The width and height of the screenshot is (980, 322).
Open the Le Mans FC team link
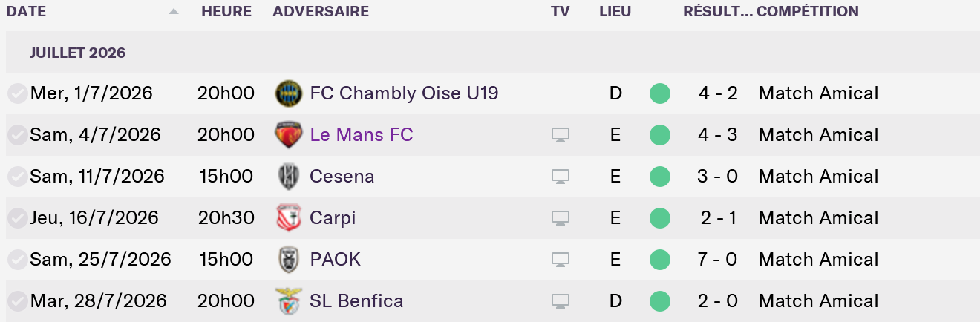click(362, 135)
